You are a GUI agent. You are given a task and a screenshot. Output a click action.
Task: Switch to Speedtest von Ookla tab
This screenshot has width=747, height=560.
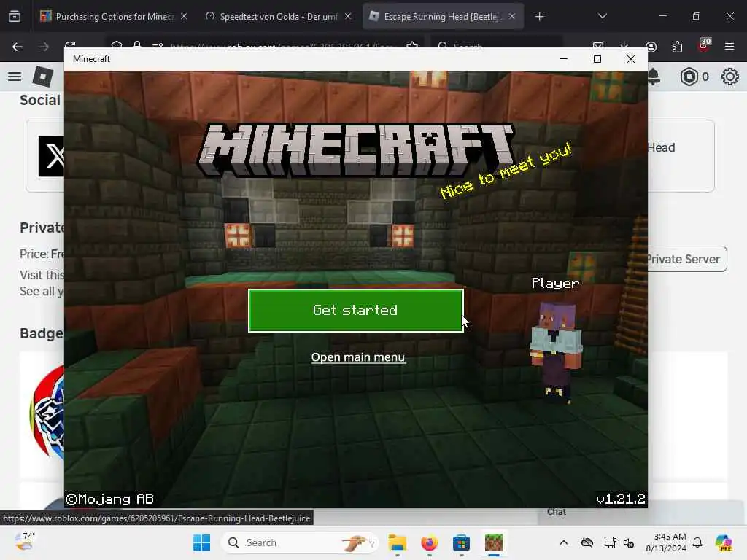[x=279, y=17]
